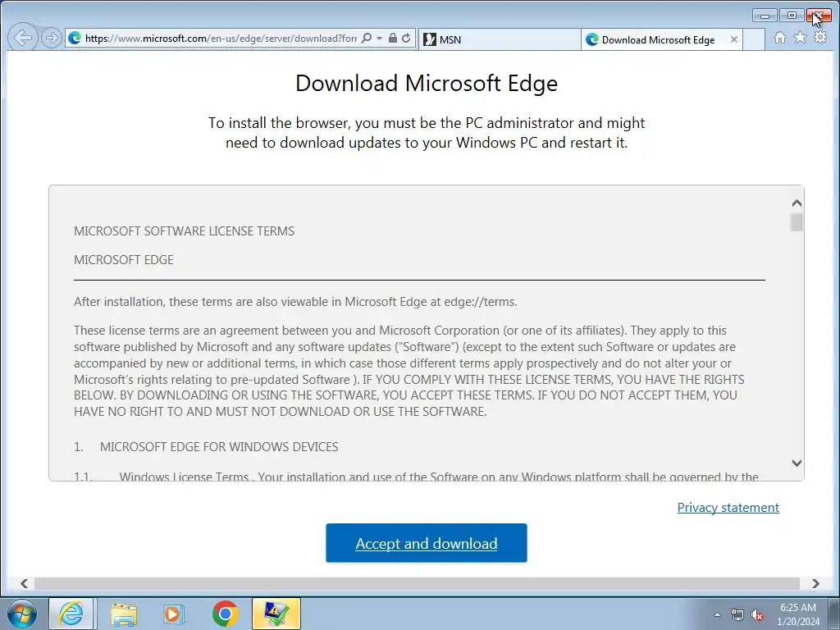This screenshot has height=630, width=840.
Task: Click the 'MICROSOFT SOFTWARE LICENSE TERMS' heading text
Action: pyautogui.click(x=185, y=231)
